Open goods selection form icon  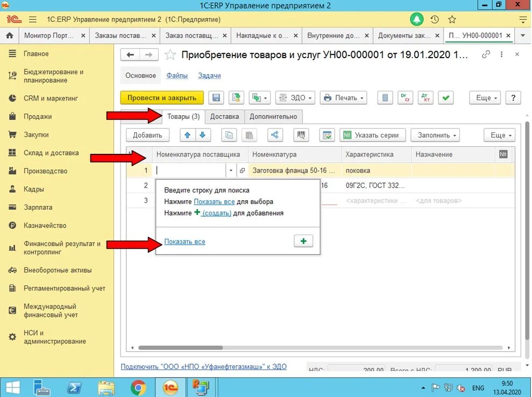(327, 135)
